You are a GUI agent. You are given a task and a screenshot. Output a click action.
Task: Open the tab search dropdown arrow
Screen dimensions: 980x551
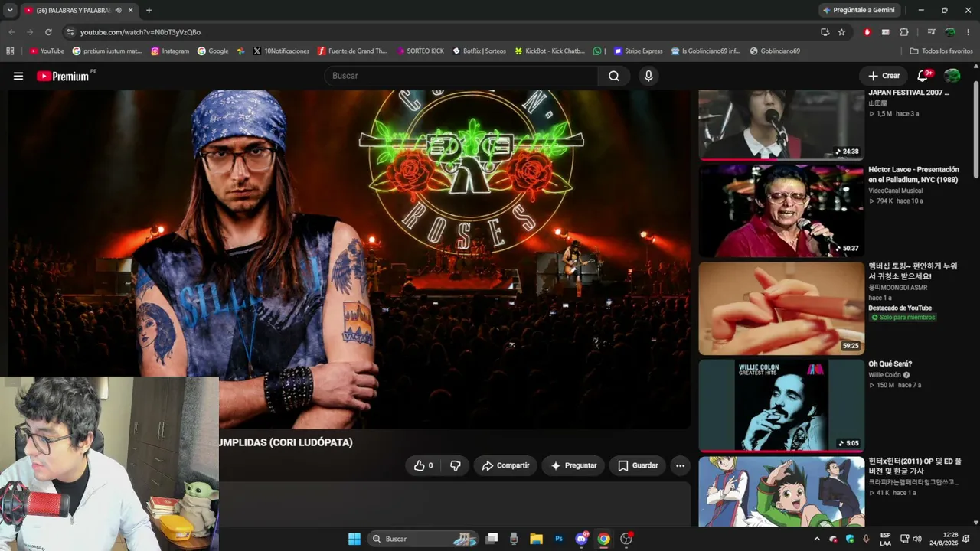pos(10,10)
